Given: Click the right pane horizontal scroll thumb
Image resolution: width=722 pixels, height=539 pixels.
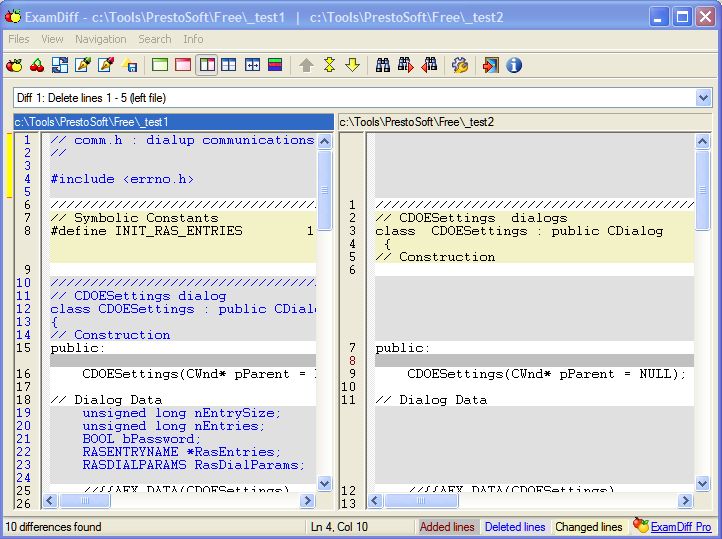Looking at the screenshot, I should pyautogui.click(x=421, y=500).
